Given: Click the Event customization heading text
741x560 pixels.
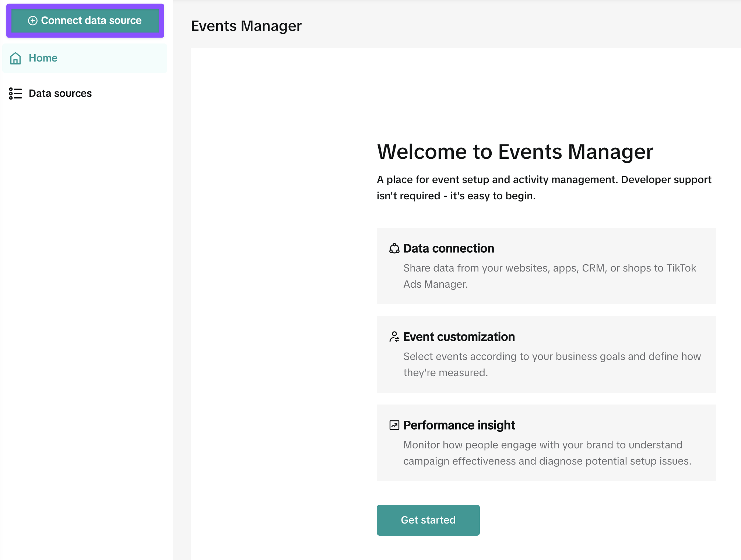Looking at the screenshot, I should (459, 337).
